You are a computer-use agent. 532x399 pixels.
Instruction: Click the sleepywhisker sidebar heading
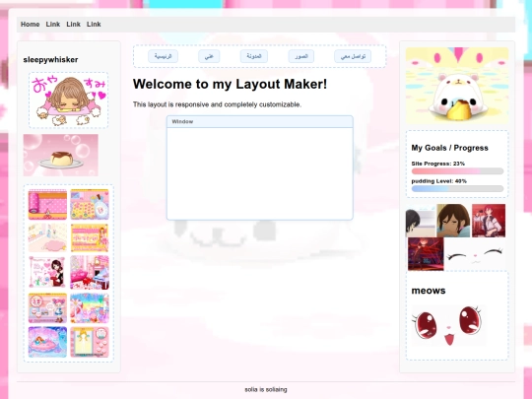[x=50, y=60]
